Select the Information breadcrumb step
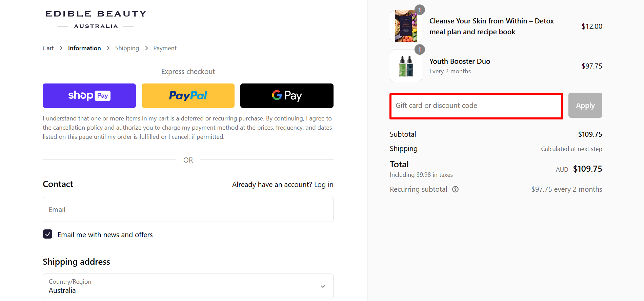Screen dimensions: 644x301 point(84,48)
